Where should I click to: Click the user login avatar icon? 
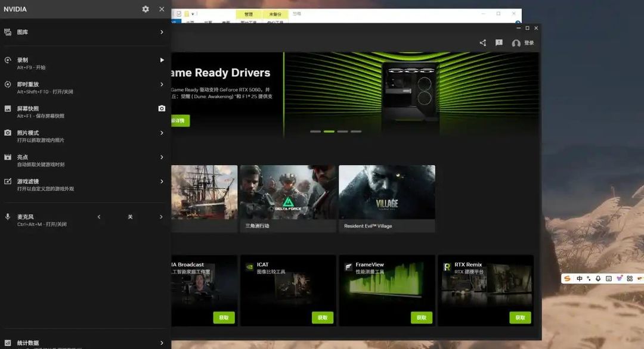[x=516, y=43]
